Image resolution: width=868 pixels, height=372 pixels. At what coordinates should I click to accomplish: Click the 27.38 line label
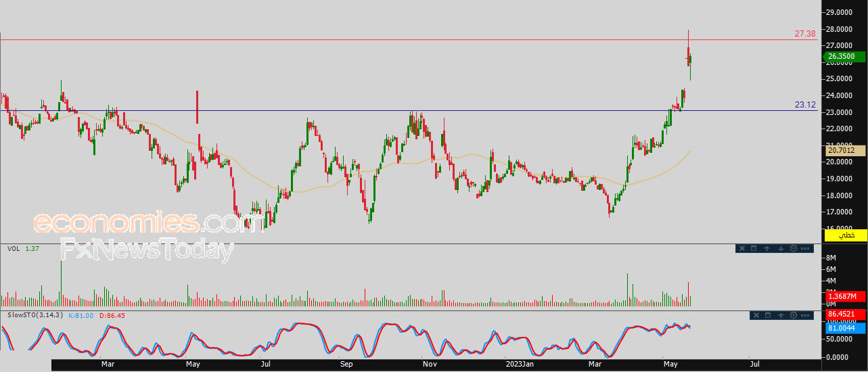(805, 33)
